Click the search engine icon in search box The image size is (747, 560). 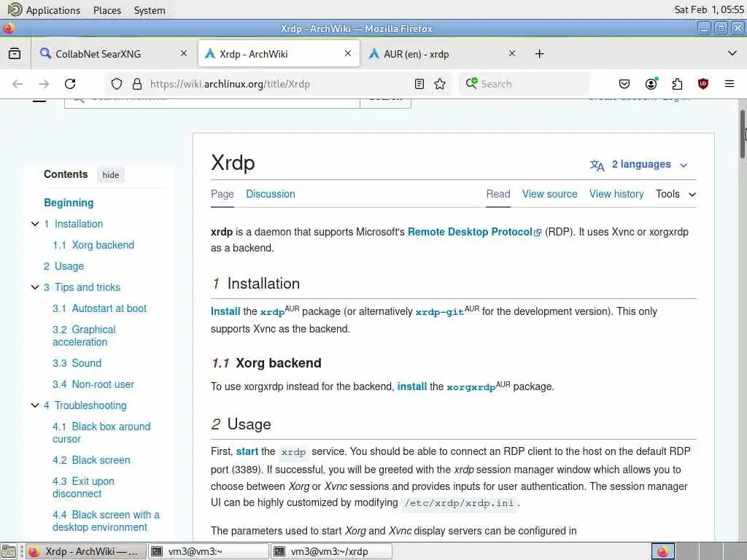(x=471, y=84)
